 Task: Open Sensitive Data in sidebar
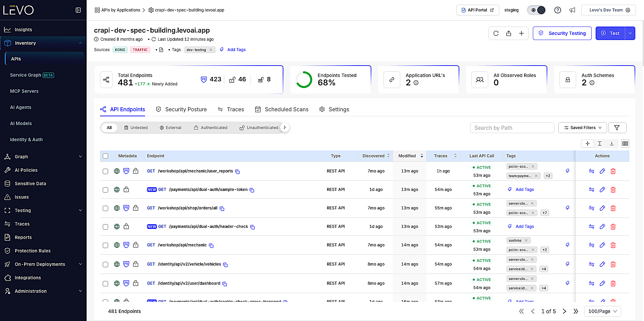coord(30,184)
